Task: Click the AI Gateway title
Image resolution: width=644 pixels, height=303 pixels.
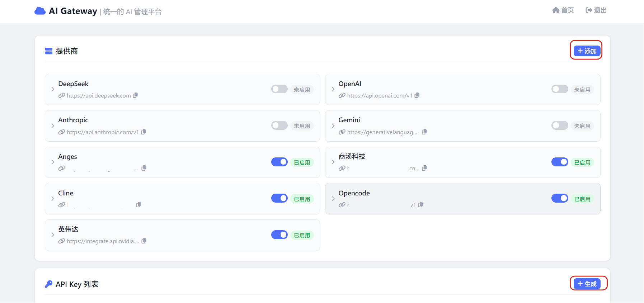Action: [73, 11]
